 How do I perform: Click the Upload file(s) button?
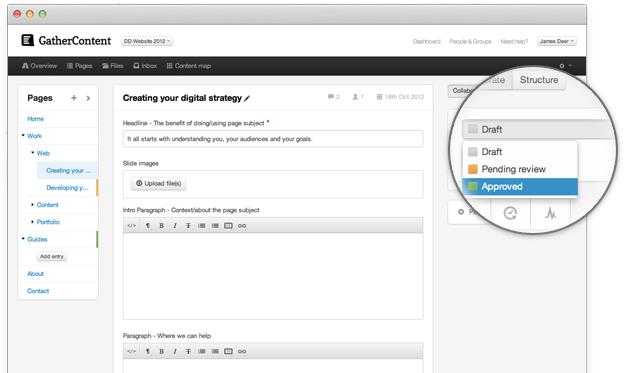click(158, 184)
